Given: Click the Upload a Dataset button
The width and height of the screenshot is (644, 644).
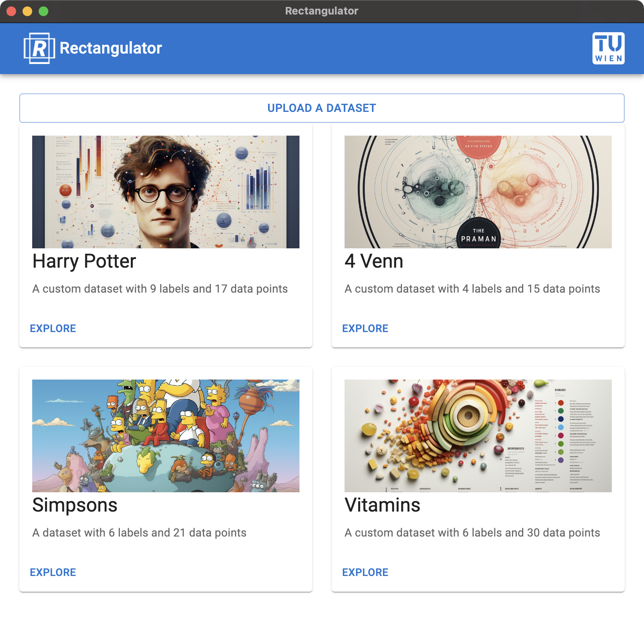Looking at the screenshot, I should (x=322, y=108).
